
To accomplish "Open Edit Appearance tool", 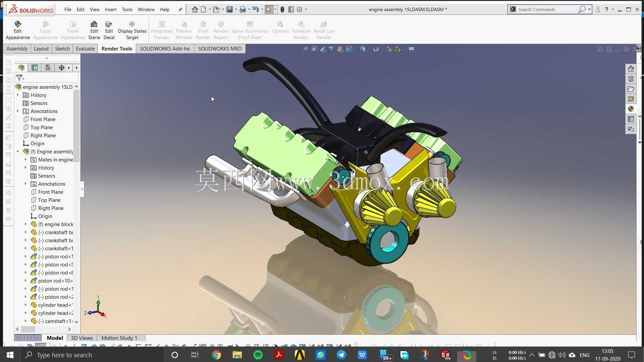I will point(18,30).
